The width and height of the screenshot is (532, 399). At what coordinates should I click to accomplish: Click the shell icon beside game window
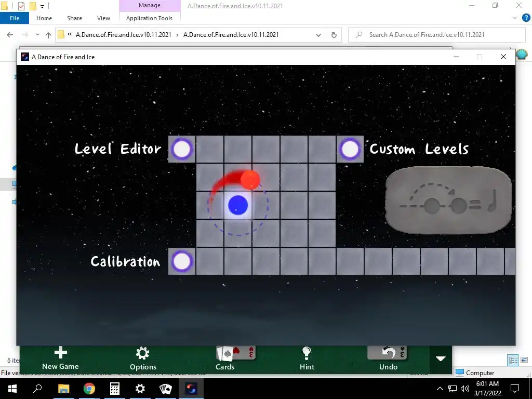(x=522, y=54)
